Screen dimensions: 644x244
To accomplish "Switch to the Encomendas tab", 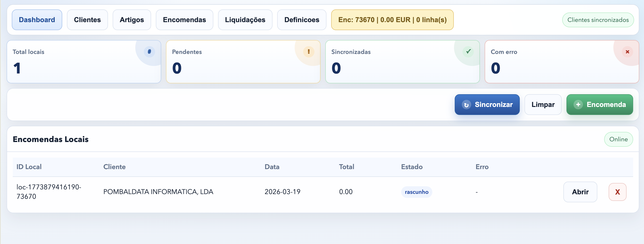I will click(185, 20).
